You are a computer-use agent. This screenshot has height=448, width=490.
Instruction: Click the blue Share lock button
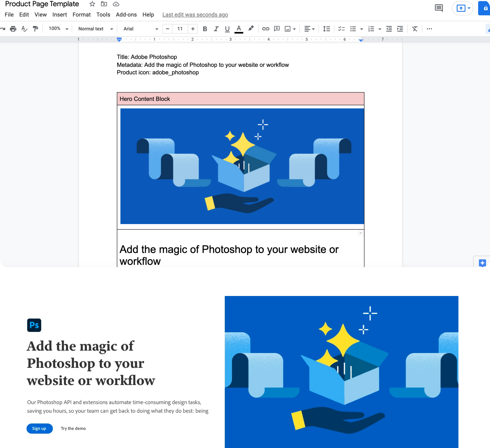tap(484, 8)
